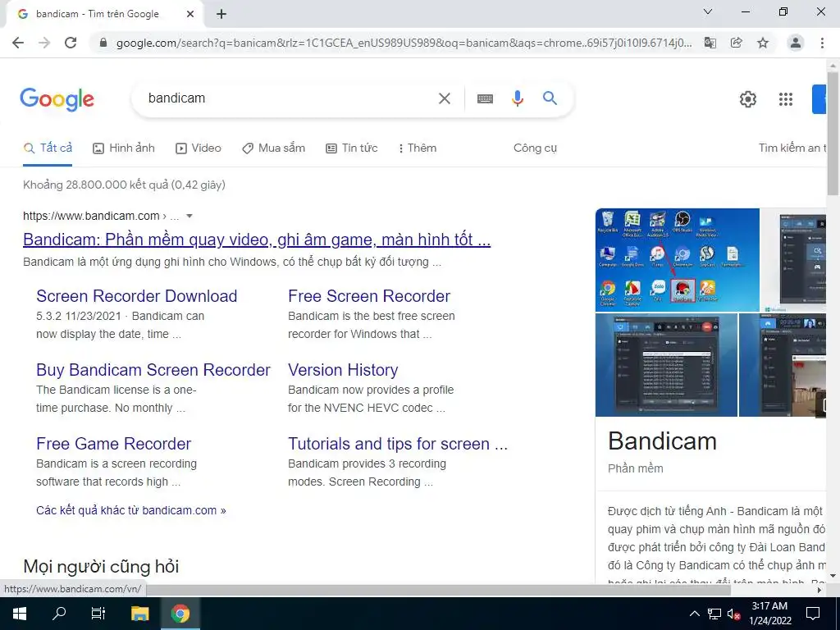Click the Mọi người cũng hỏi heading

click(101, 566)
